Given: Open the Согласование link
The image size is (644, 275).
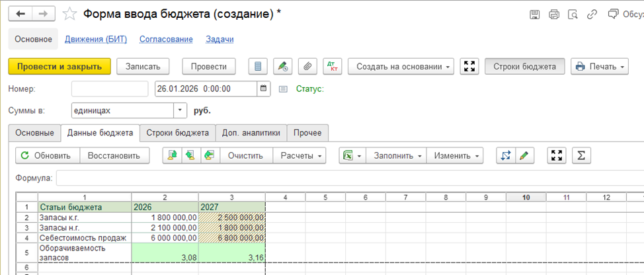Looking at the screenshot, I should [166, 39].
